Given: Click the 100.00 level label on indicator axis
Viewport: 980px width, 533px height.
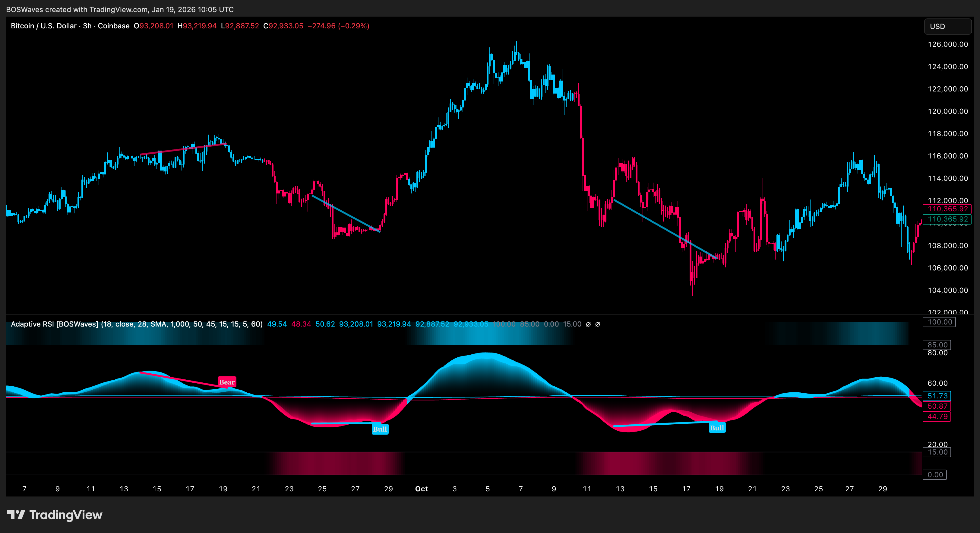Looking at the screenshot, I should 939,322.
